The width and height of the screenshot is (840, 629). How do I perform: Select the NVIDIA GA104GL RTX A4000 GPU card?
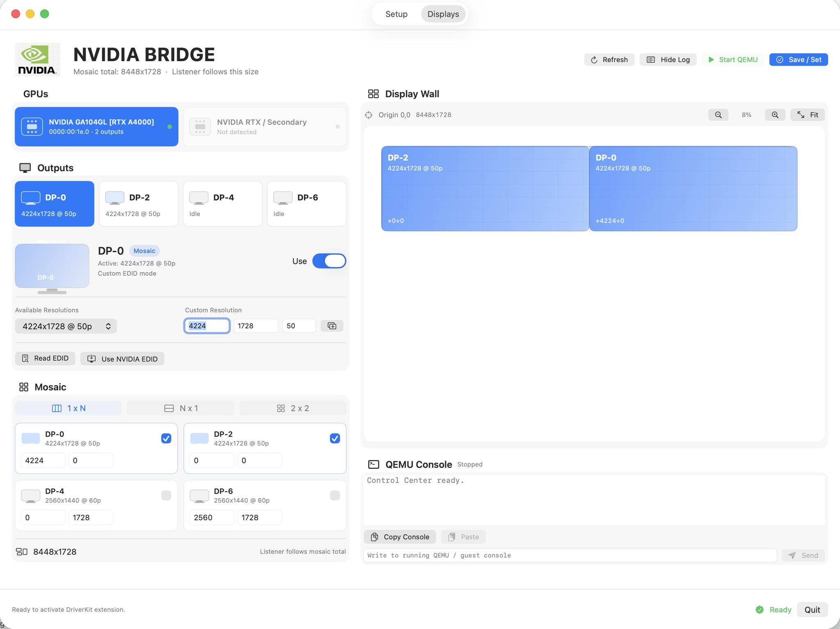(x=97, y=127)
